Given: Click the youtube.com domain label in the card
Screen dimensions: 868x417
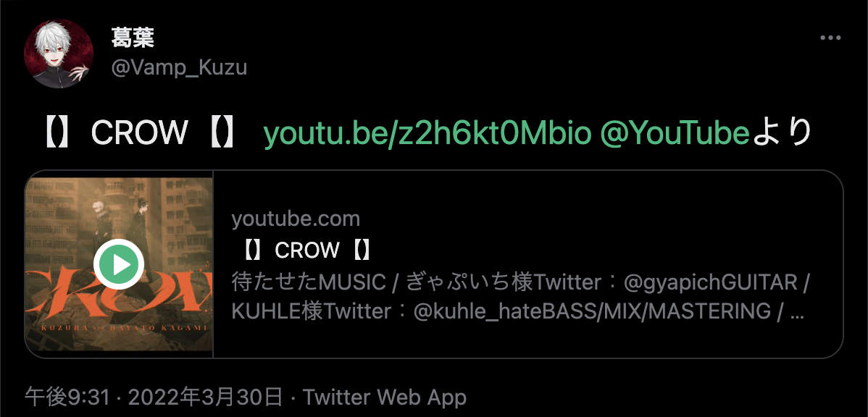Looking at the screenshot, I should pyautogui.click(x=296, y=219).
